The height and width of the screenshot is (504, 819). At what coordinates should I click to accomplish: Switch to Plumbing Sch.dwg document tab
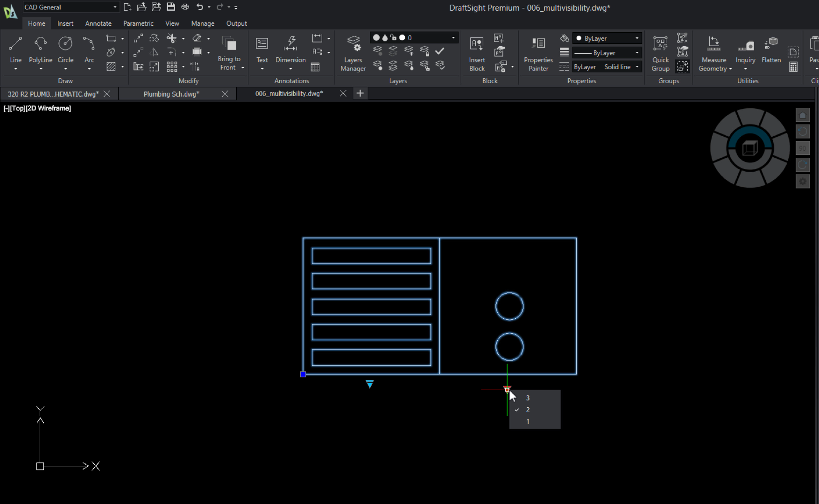pos(171,94)
